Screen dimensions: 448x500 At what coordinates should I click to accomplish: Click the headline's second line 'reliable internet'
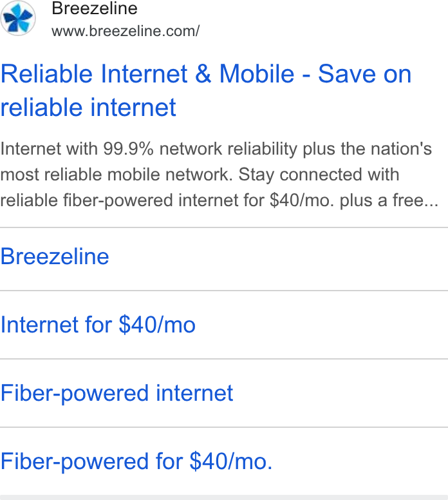88,107
